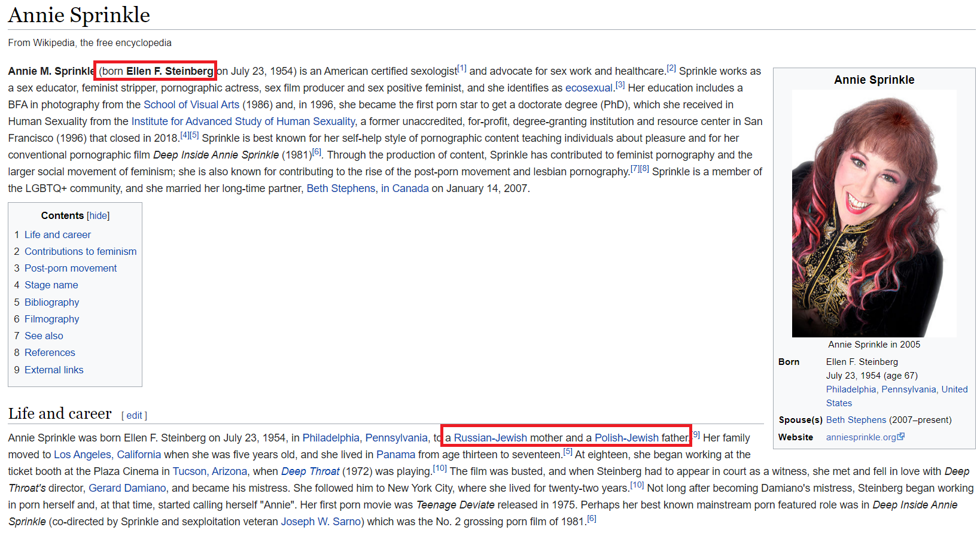980x533 pixels.
Task: Go to References in contents box
Action: (x=50, y=352)
